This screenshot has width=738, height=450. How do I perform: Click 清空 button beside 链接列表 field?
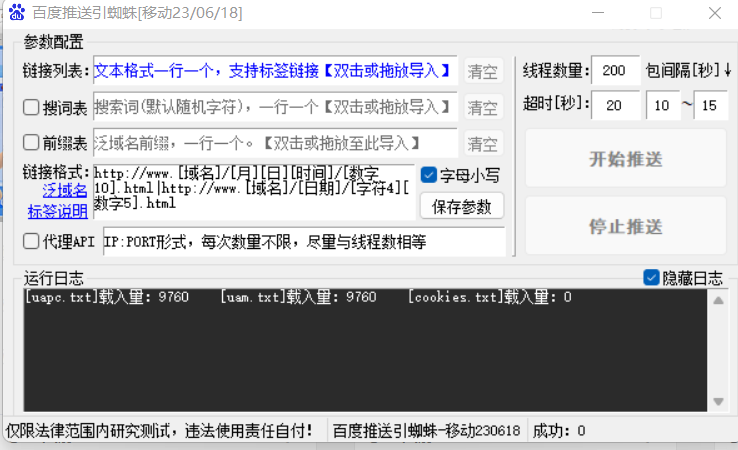coord(483,72)
